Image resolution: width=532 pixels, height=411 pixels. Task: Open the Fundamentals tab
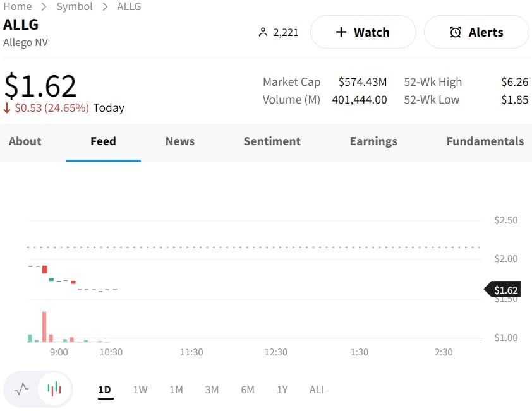pos(485,141)
